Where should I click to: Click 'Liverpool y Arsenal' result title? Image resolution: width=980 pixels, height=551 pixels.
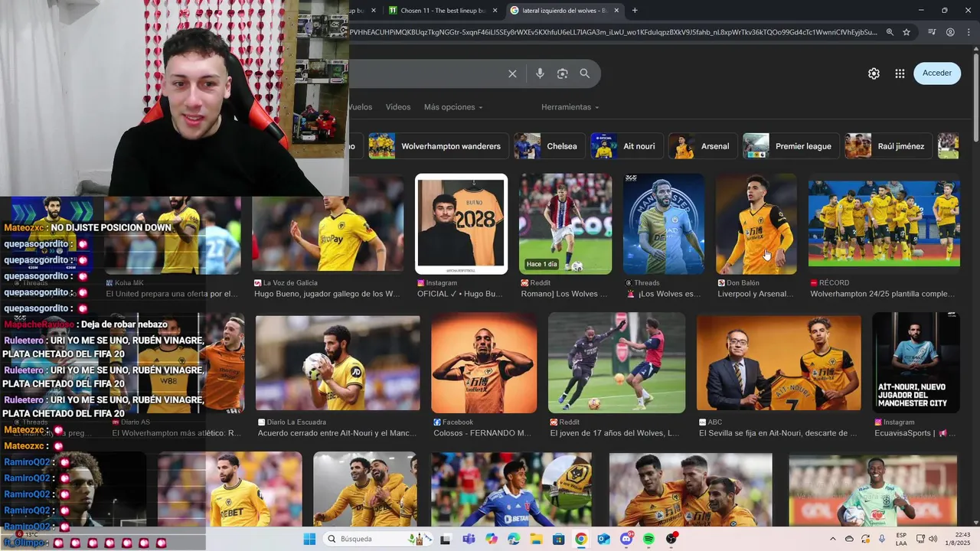pos(756,294)
